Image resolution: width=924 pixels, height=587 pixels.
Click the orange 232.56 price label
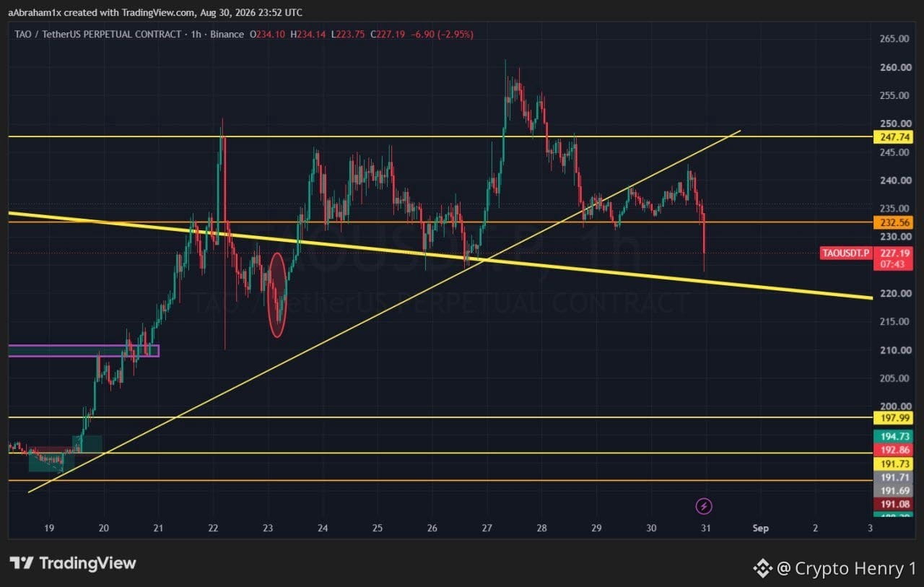892,223
